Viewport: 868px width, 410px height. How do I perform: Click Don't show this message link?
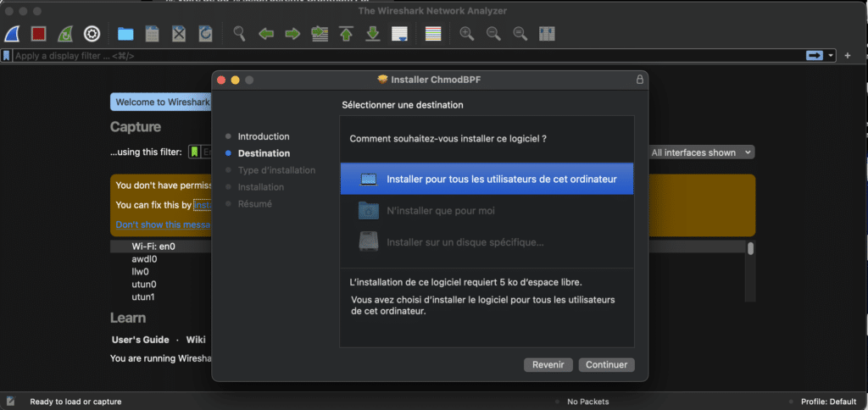point(163,224)
